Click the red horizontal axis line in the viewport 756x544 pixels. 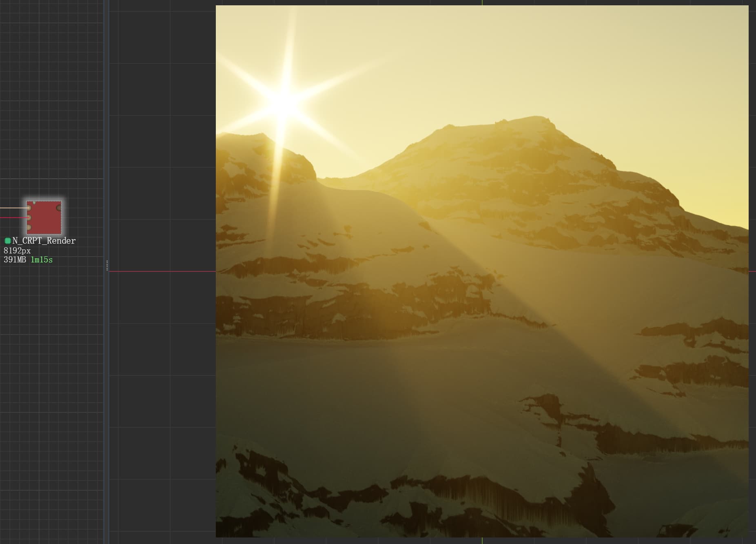pos(163,271)
